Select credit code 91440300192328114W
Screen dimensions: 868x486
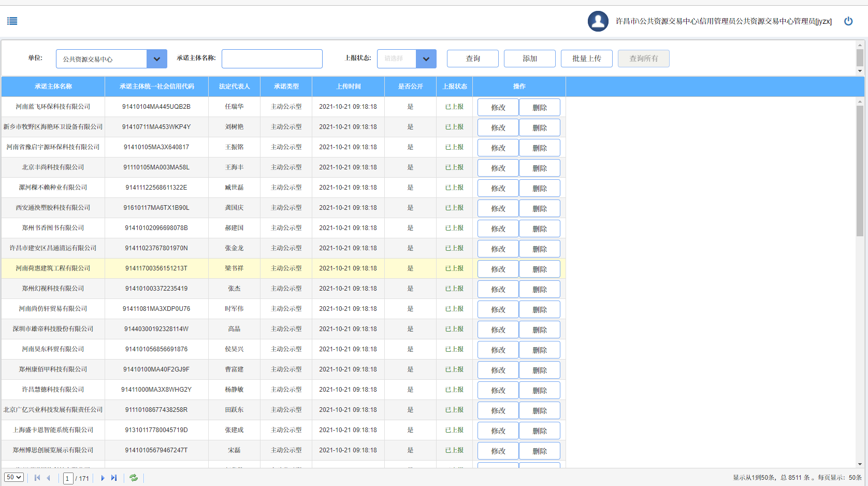point(156,329)
